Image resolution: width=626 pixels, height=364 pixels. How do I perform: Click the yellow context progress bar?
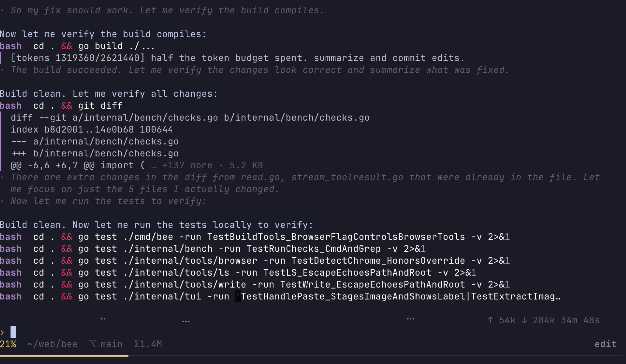[64, 356]
